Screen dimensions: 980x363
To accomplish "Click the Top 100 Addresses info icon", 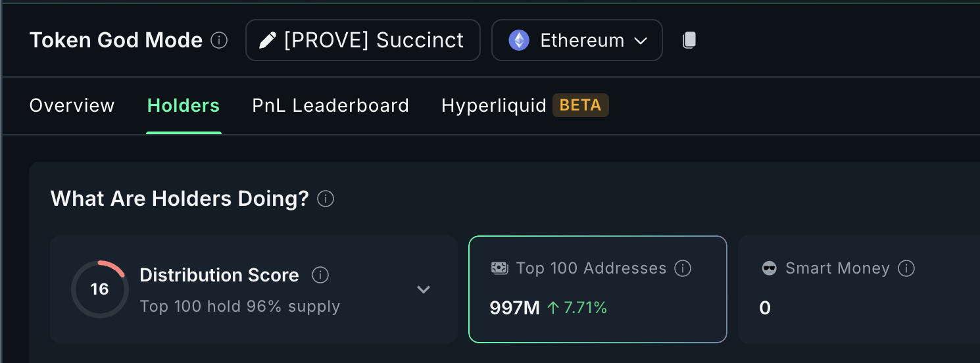I will 683,268.
